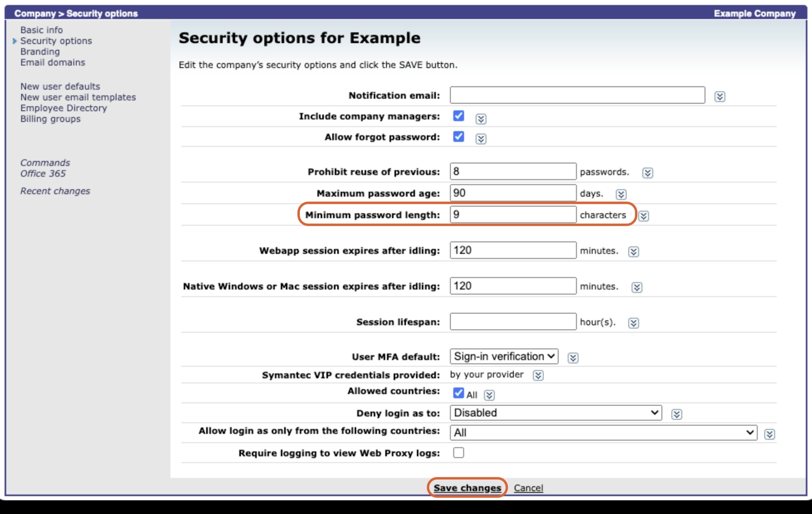
Task: Expand help icon for Symantec VIP credentials
Action: tap(538, 375)
